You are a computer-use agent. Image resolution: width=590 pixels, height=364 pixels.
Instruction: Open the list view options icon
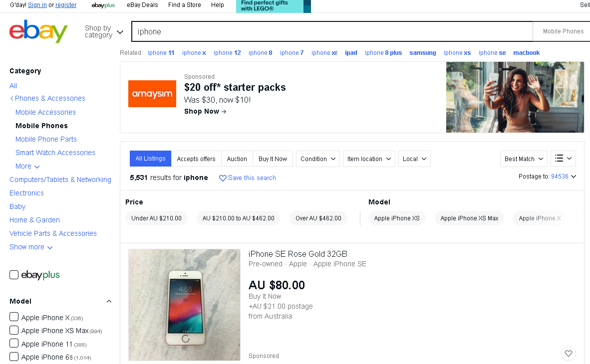564,159
